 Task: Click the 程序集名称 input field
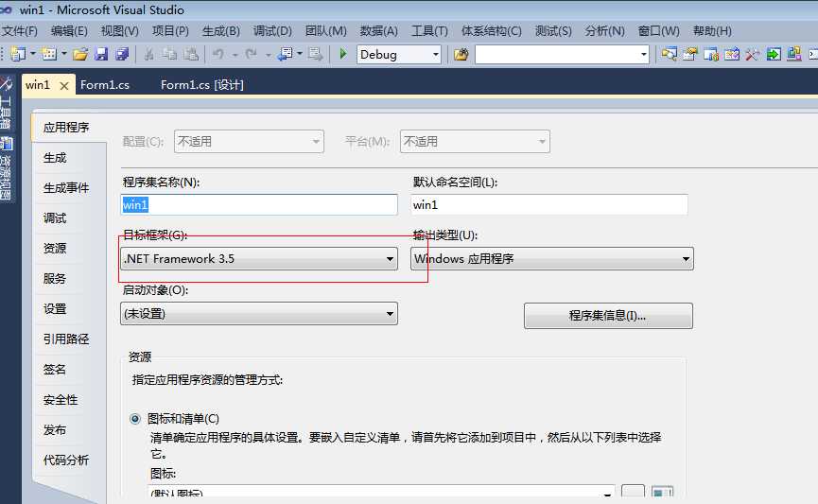pyautogui.click(x=259, y=204)
